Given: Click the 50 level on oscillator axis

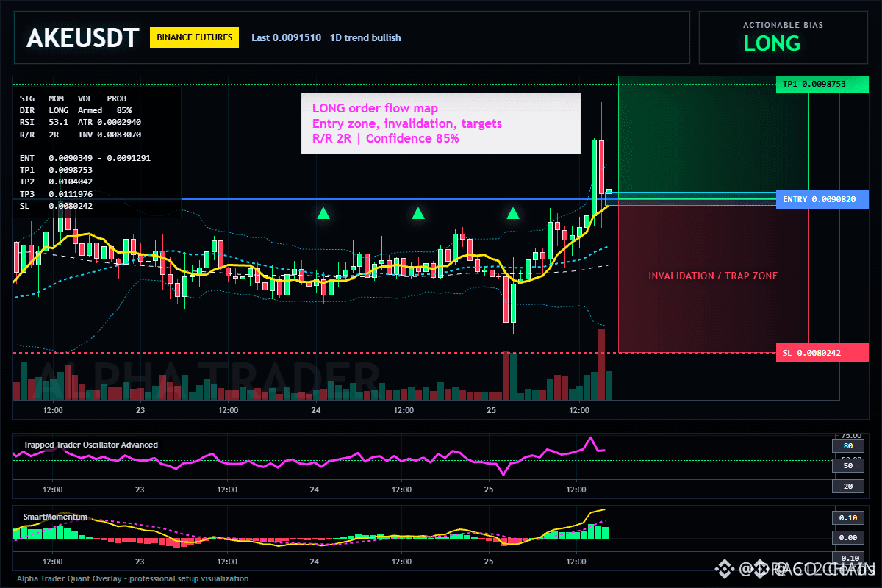Looking at the screenshot, I should click(847, 466).
